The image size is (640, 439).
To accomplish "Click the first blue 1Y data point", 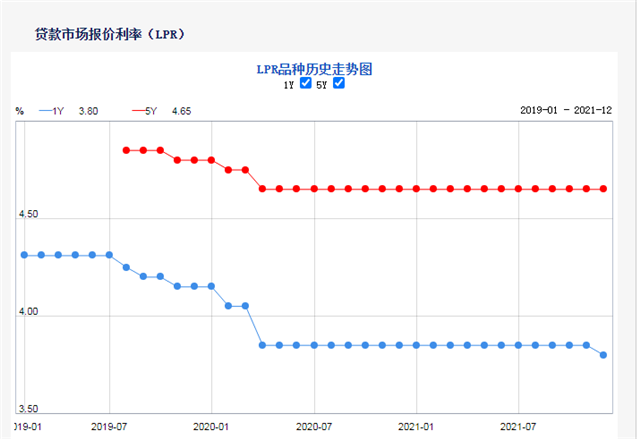I will (24, 255).
